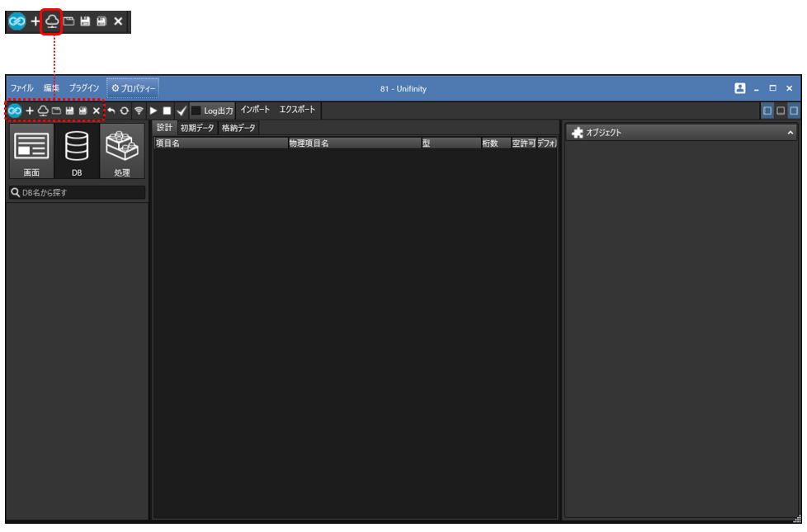Open the プロパティー menu item
The height and width of the screenshot is (532, 807).
pos(134,88)
